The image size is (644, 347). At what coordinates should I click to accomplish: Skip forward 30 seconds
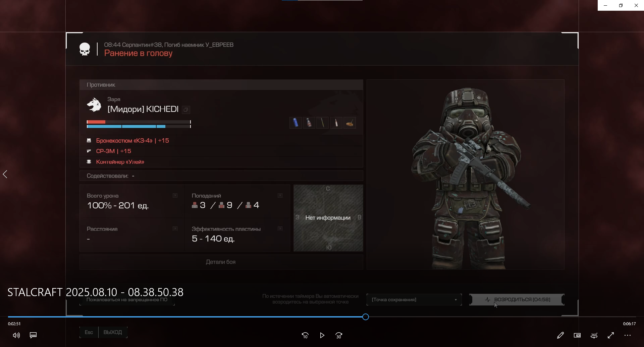point(339,335)
